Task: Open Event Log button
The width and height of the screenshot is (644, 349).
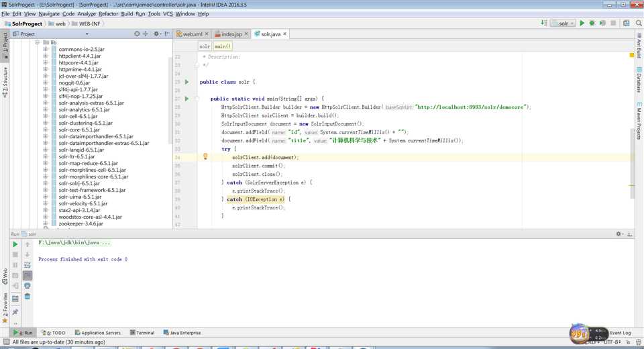Action: pos(620,333)
